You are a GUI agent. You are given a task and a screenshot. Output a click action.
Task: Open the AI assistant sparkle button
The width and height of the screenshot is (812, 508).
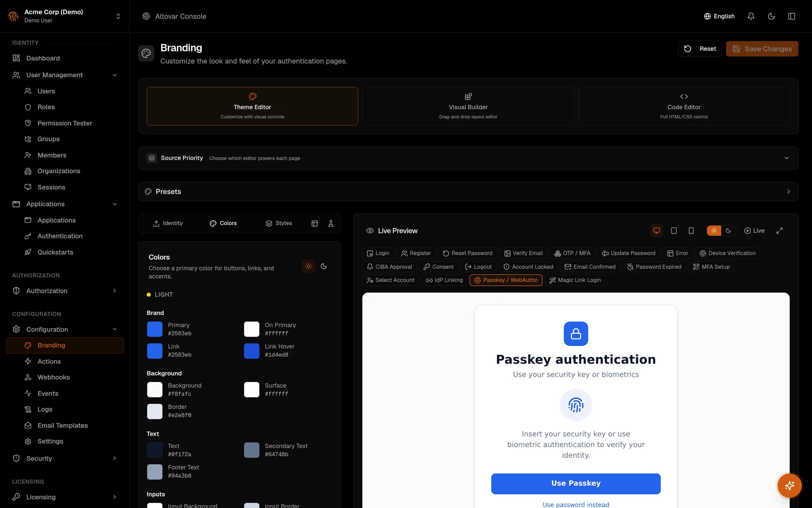(x=789, y=485)
